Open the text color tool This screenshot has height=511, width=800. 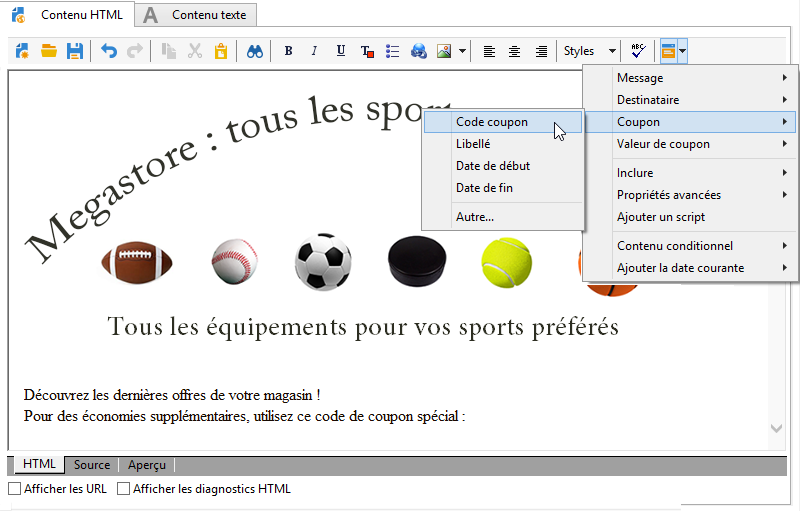click(367, 51)
